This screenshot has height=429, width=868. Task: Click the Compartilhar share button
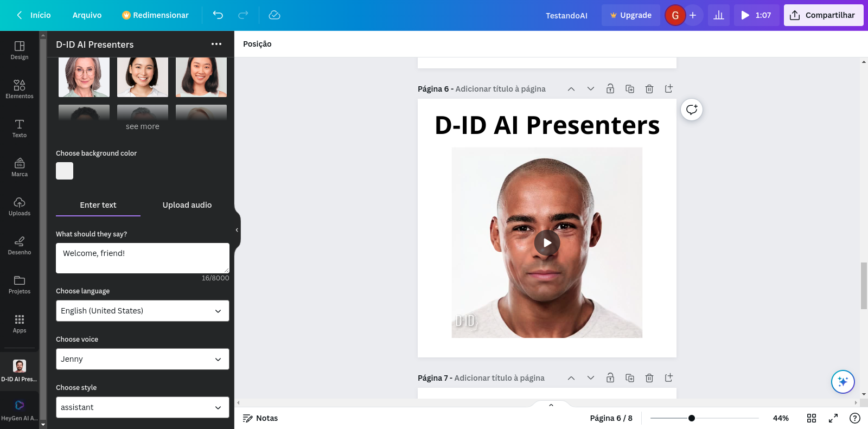pyautogui.click(x=824, y=15)
